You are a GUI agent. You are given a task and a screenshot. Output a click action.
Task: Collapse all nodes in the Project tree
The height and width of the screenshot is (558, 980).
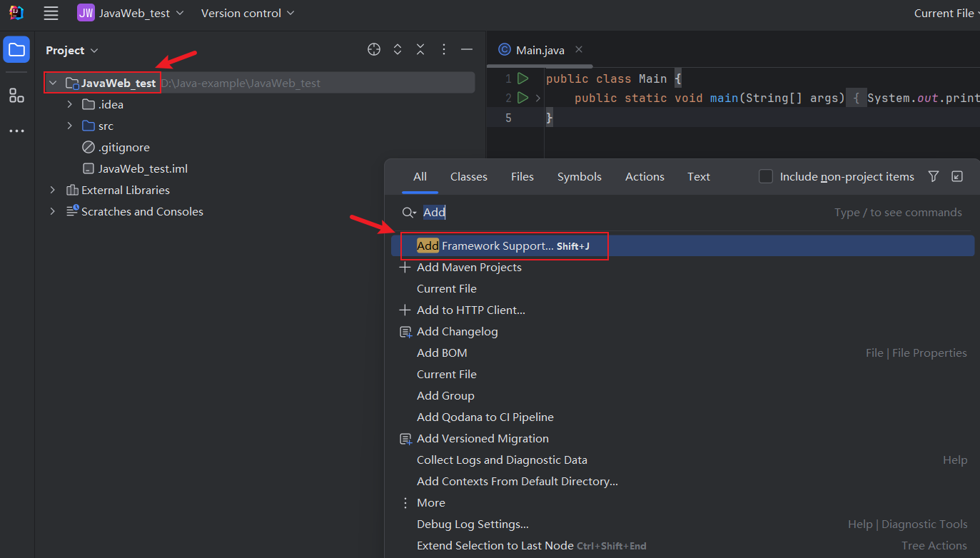tap(420, 49)
